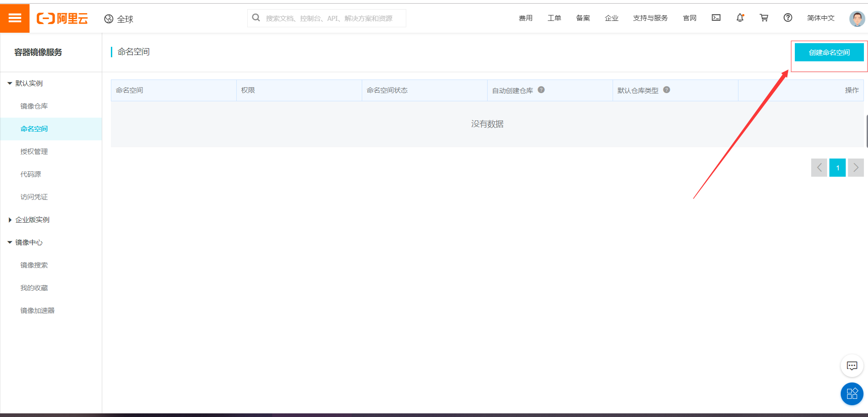Open the hamburger navigation menu
Screen dimensions: 868x417
(x=15, y=18)
